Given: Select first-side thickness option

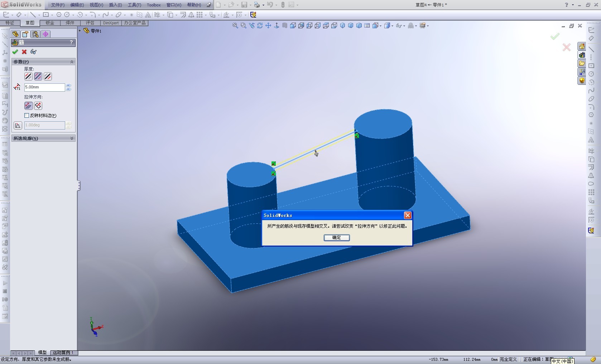Looking at the screenshot, I should coord(28,76).
